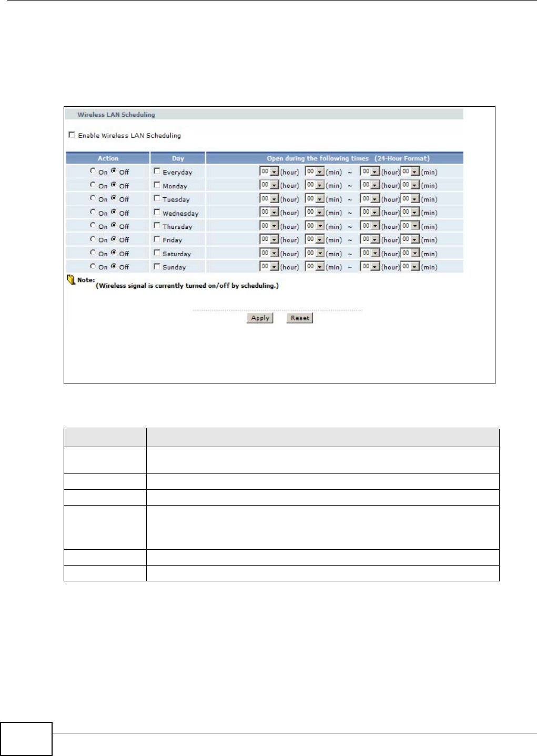Select Off radio in Sunday row

click(114, 267)
